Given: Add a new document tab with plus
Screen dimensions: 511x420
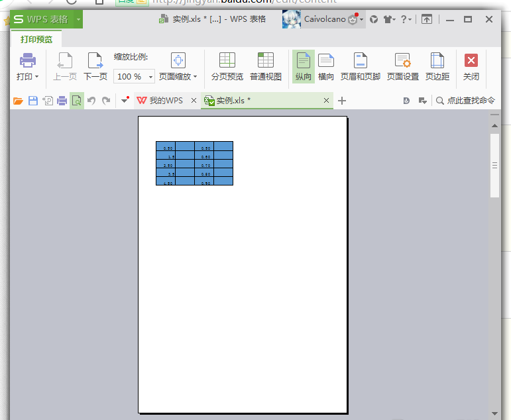Looking at the screenshot, I should tap(342, 101).
